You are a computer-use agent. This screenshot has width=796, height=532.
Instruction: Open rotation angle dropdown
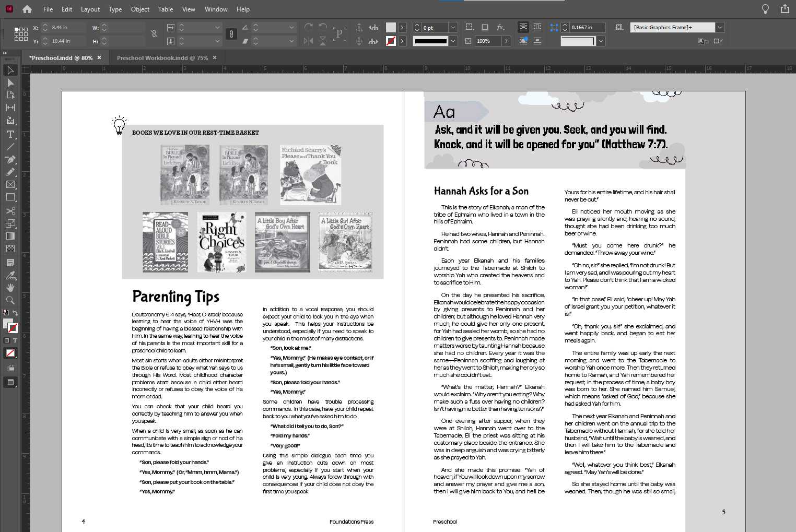(x=291, y=27)
